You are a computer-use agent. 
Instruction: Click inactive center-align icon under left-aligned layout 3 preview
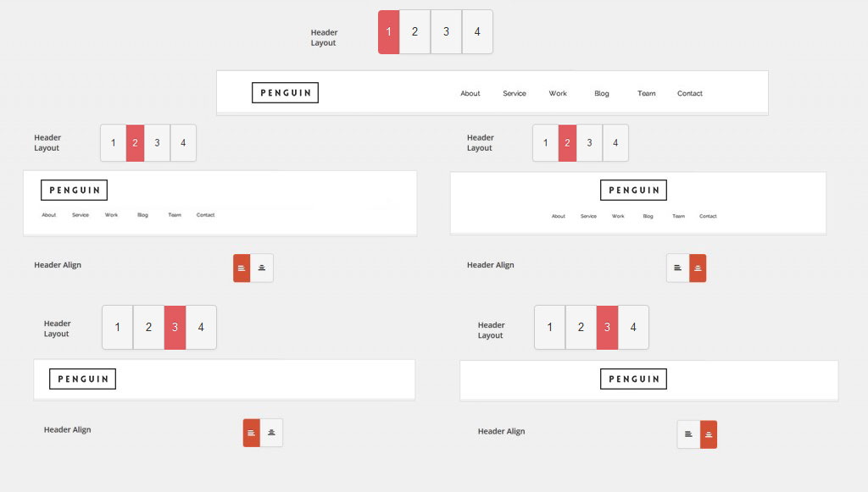click(x=271, y=433)
